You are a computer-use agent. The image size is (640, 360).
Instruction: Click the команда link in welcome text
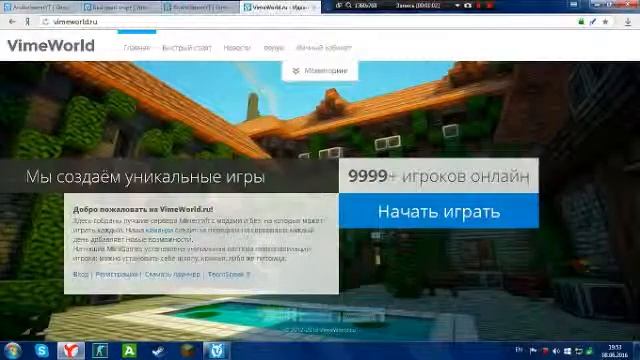(x=159, y=230)
